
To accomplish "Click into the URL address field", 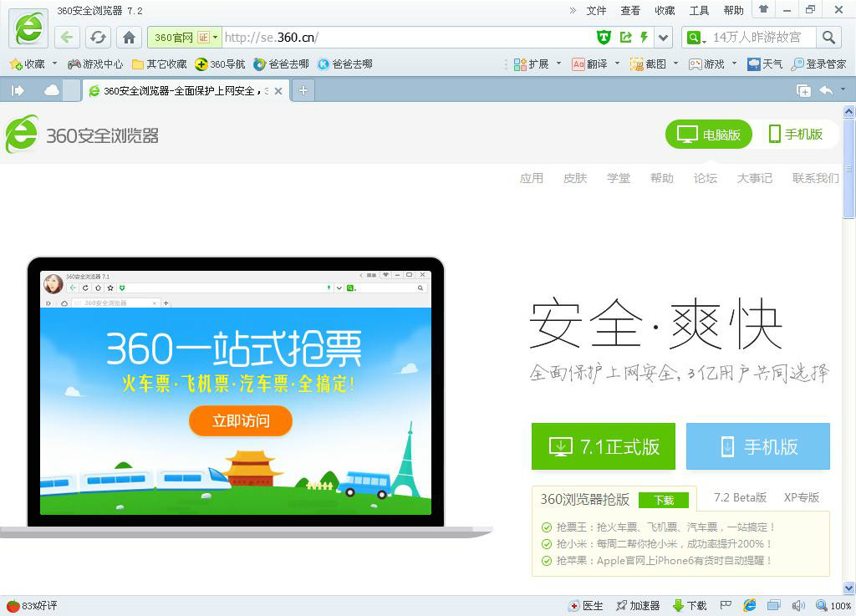I will 407,37.
